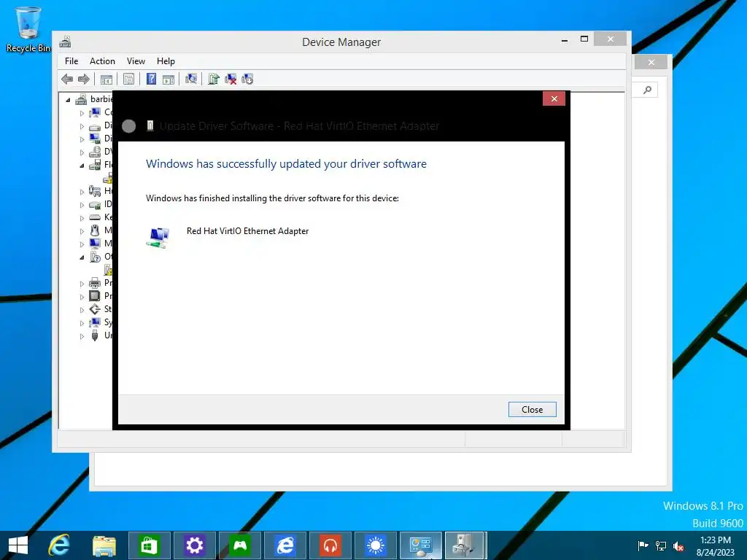Click the Uninstall device icon with red X

(231, 79)
